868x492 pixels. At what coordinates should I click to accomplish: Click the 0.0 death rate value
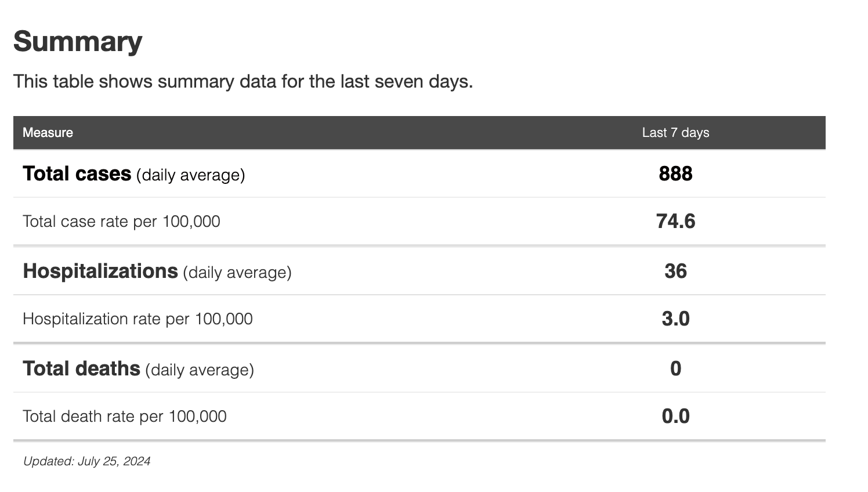click(x=675, y=417)
